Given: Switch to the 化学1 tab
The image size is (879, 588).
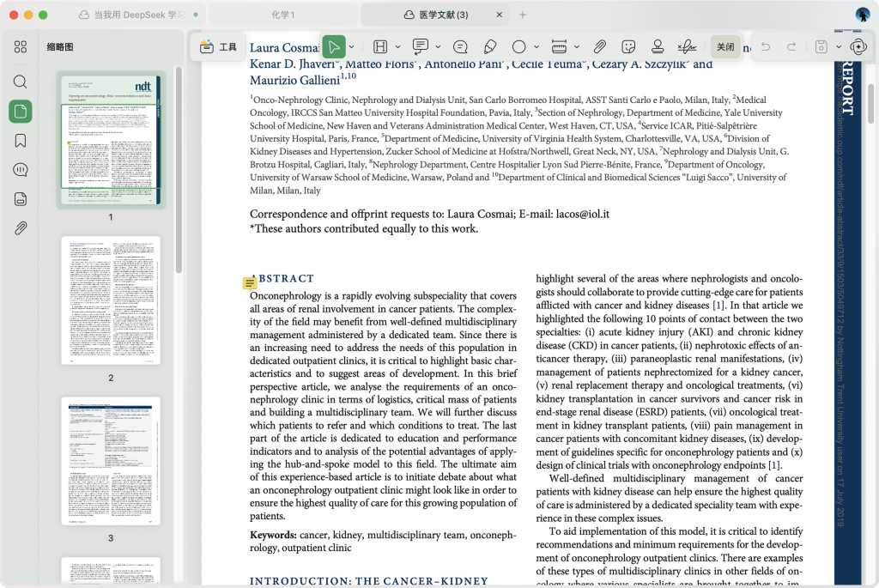Looking at the screenshot, I should pos(283,15).
